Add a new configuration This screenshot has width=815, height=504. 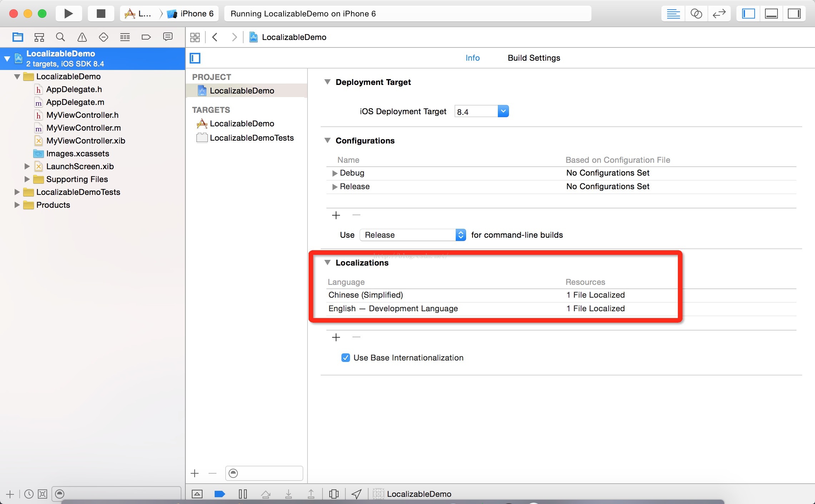click(336, 215)
